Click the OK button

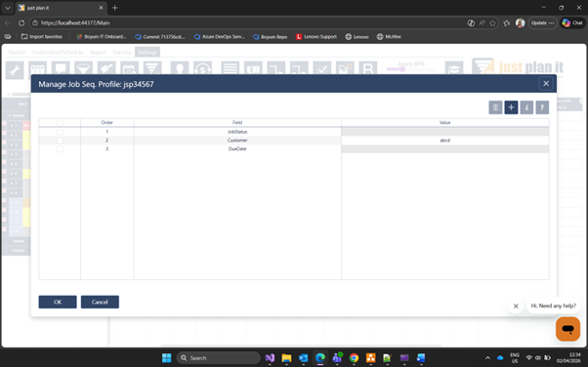click(x=58, y=302)
